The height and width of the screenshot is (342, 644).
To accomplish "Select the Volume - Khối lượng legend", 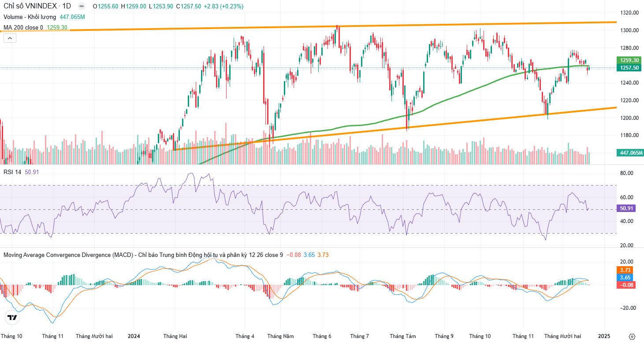I will pyautogui.click(x=30, y=17).
